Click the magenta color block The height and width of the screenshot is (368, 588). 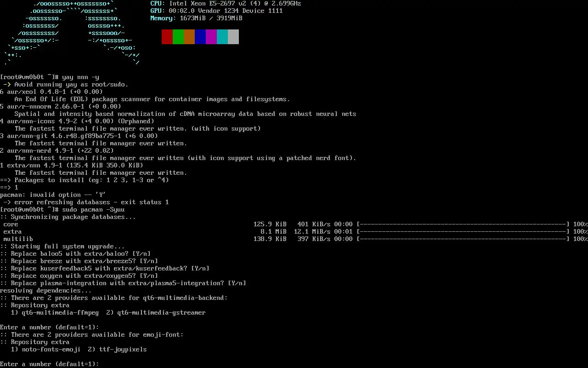point(211,37)
